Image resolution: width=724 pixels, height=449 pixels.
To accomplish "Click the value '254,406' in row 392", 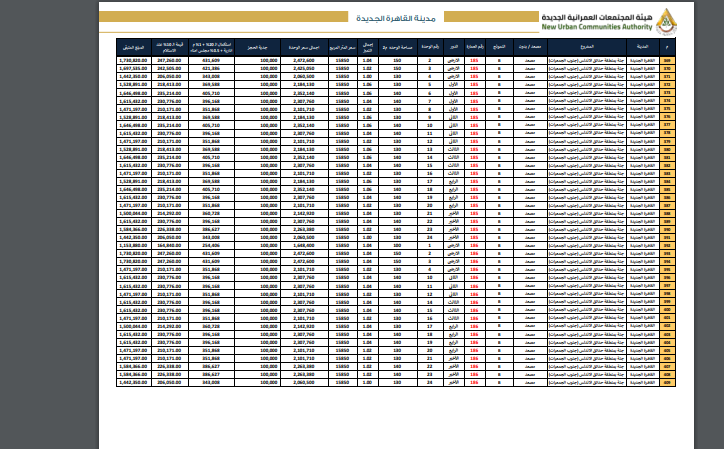I will 211,246.
